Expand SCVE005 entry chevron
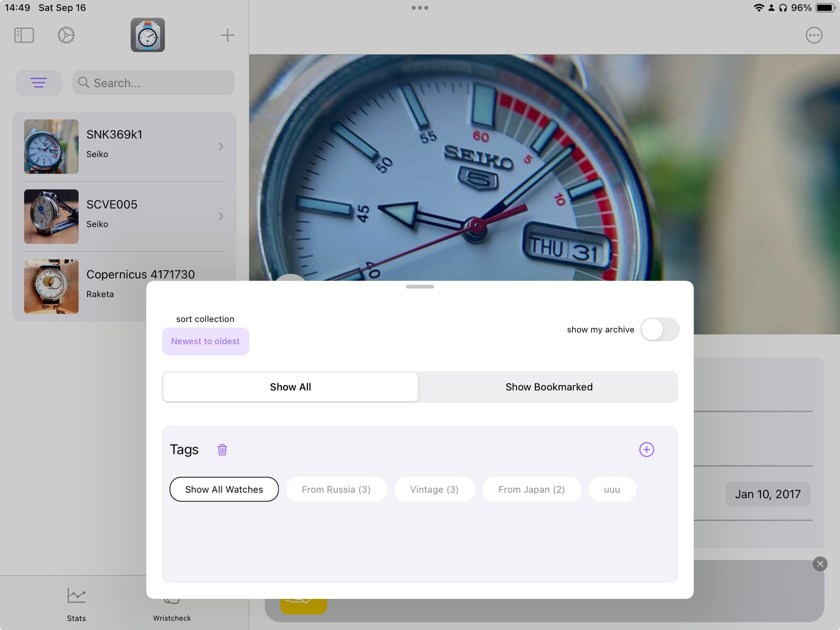The image size is (840, 630). click(x=220, y=217)
